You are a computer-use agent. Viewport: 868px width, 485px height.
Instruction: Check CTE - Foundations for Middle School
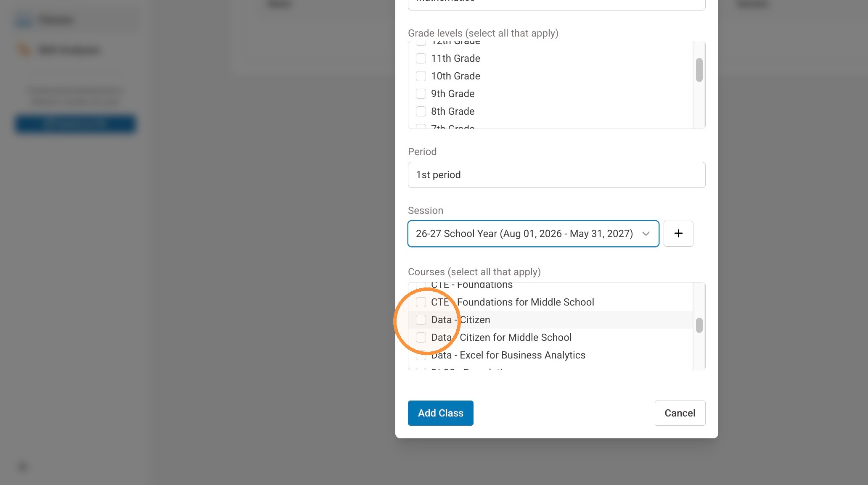click(x=421, y=302)
